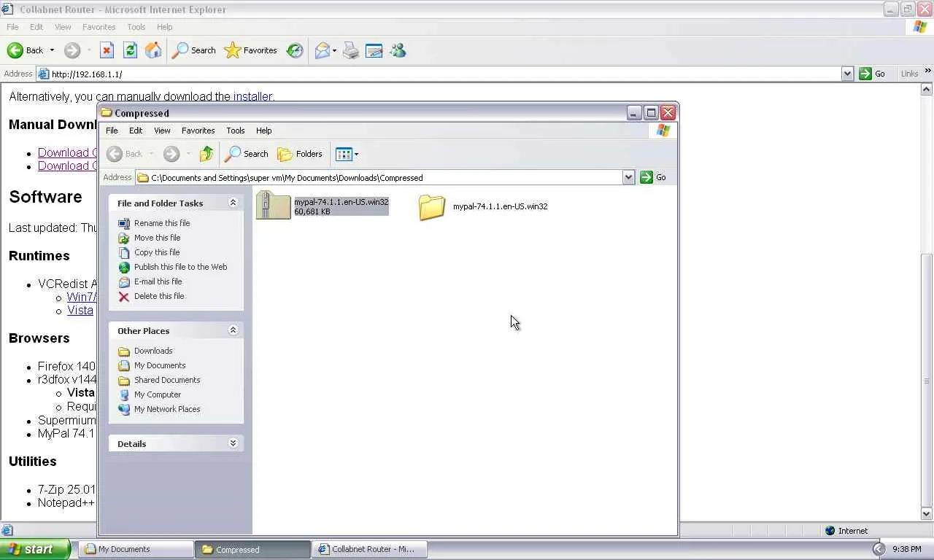Click Vista link under Runtimes
Image resolution: width=934 pixels, height=560 pixels.
80,310
